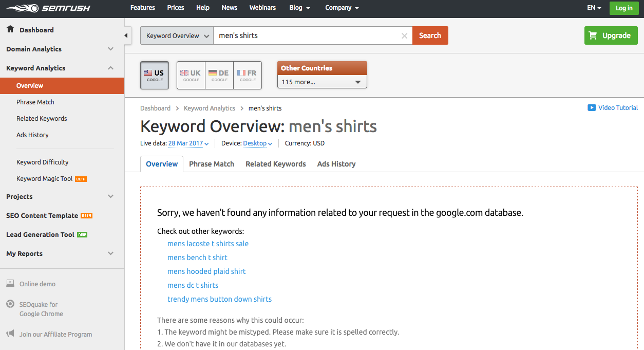Open Join our Affiliate Program link
The image size is (644, 350).
coord(55,335)
